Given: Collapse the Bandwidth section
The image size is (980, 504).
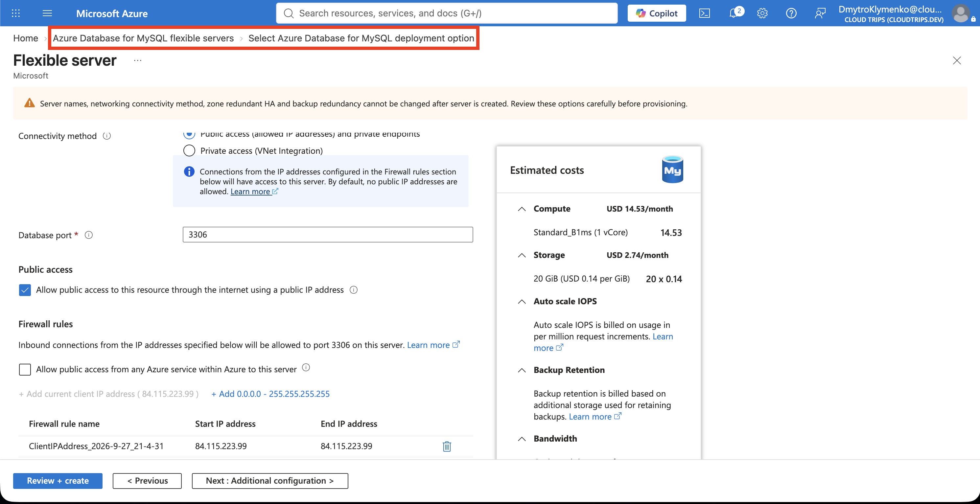Looking at the screenshot, I should [522, 439].
